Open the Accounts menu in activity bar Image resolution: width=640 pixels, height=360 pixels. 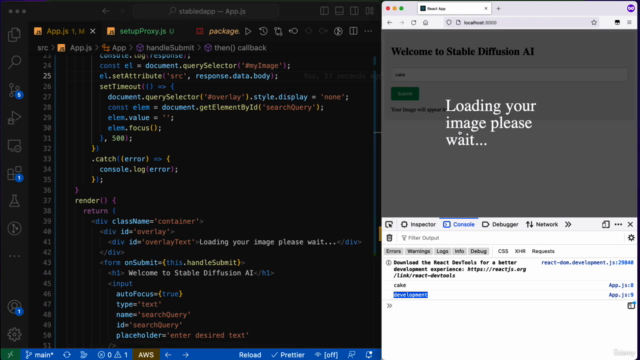point(15,307)
